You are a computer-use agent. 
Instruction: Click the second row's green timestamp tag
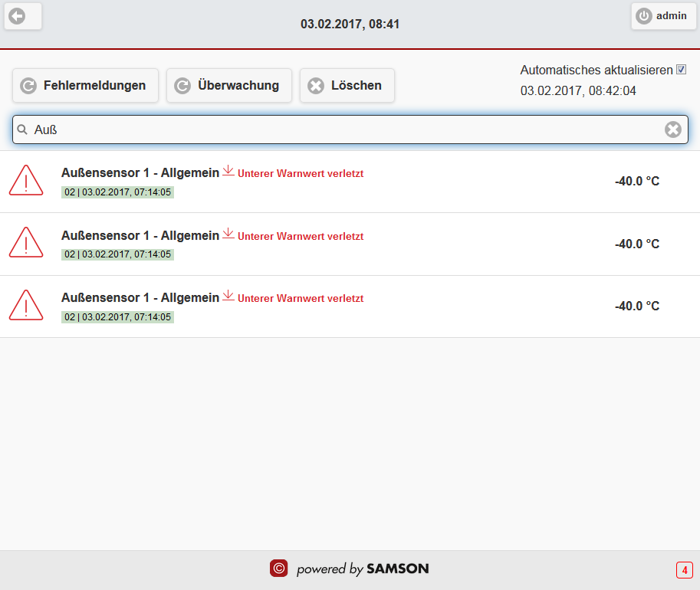pyautogui.click(x=118, y=254)
